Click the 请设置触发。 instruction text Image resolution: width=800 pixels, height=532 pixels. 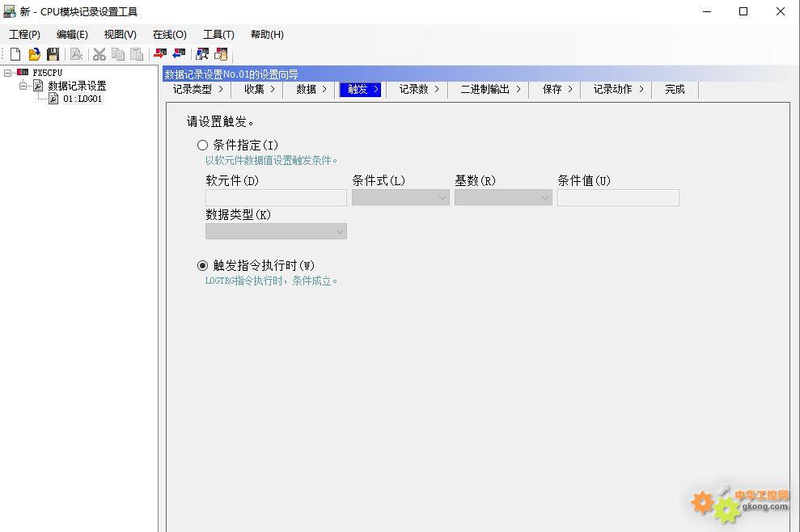pos(220,121)
